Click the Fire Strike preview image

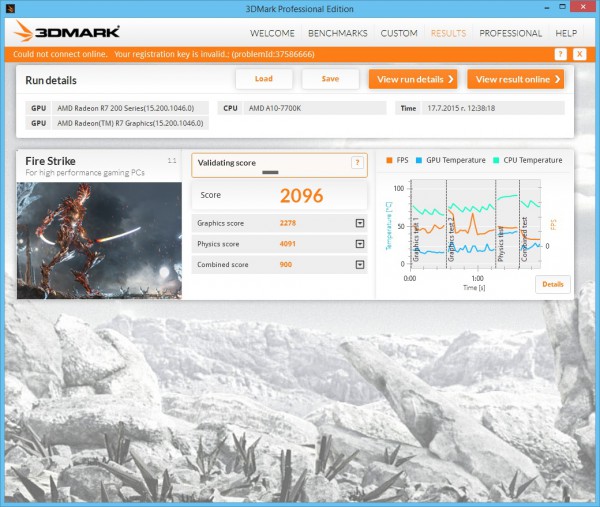pyautogui.click(x=99, y=240)
